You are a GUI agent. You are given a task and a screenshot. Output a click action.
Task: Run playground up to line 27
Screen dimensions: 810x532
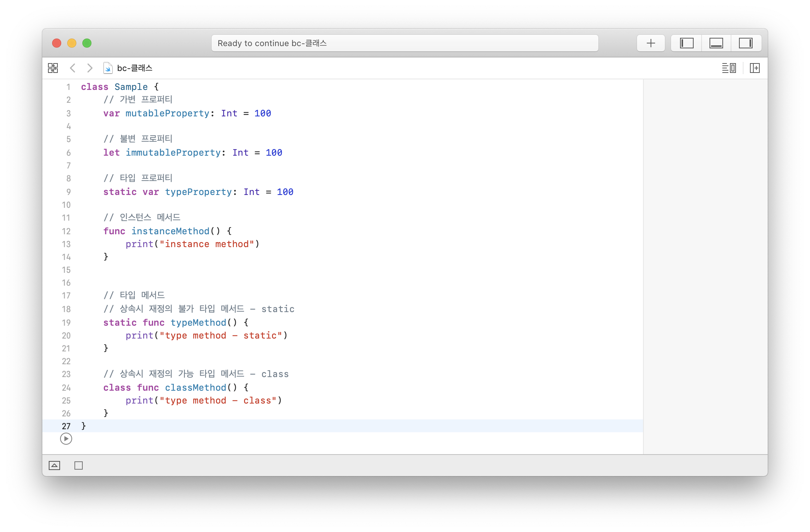[x=66, y=439]
